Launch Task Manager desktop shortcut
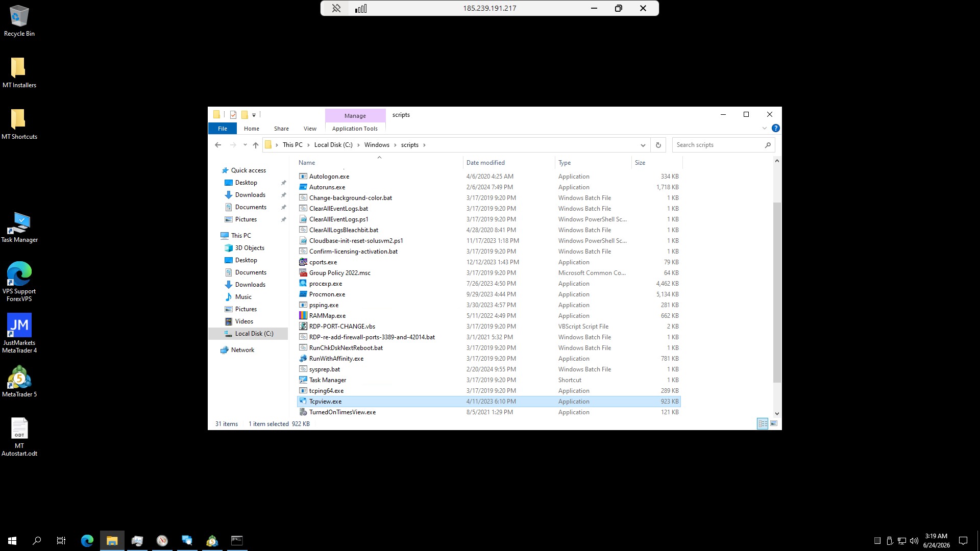980x551 pixels. click(x=19, y=227)
